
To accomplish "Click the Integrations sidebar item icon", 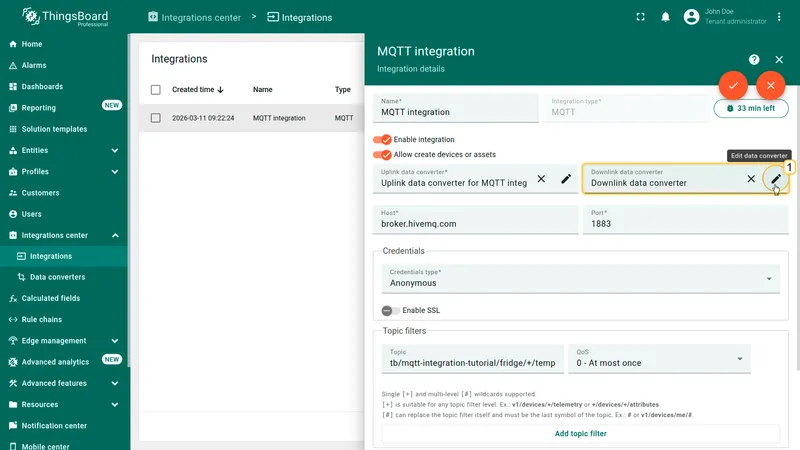I will pos(21,256).
